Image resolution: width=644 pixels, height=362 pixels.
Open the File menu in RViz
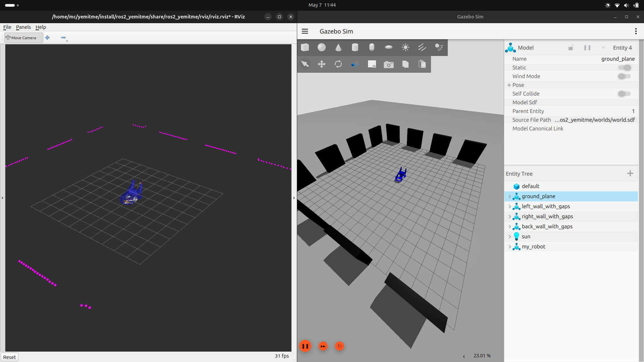[x=7, y=27]
